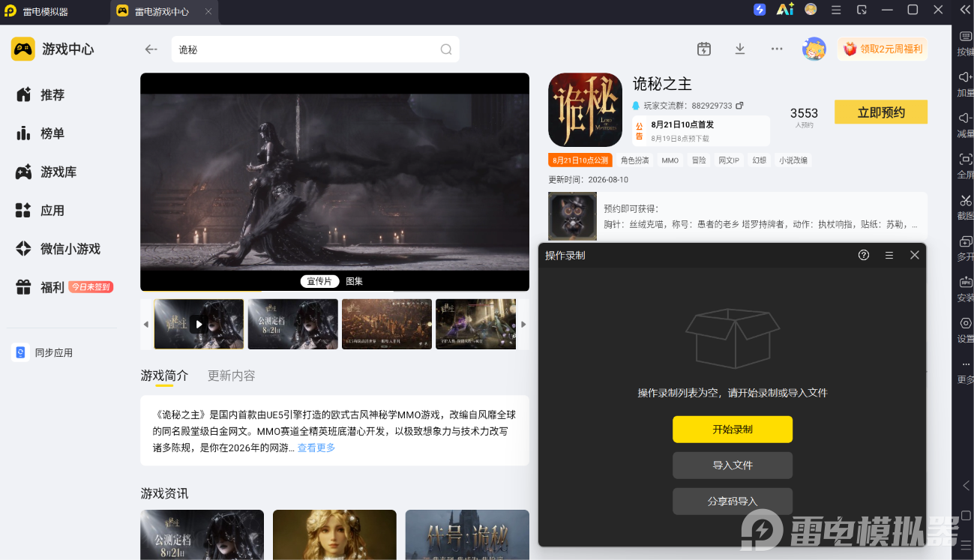Play the first trailer thumbnail
The image size is (974, 560).
coord(199,324)
